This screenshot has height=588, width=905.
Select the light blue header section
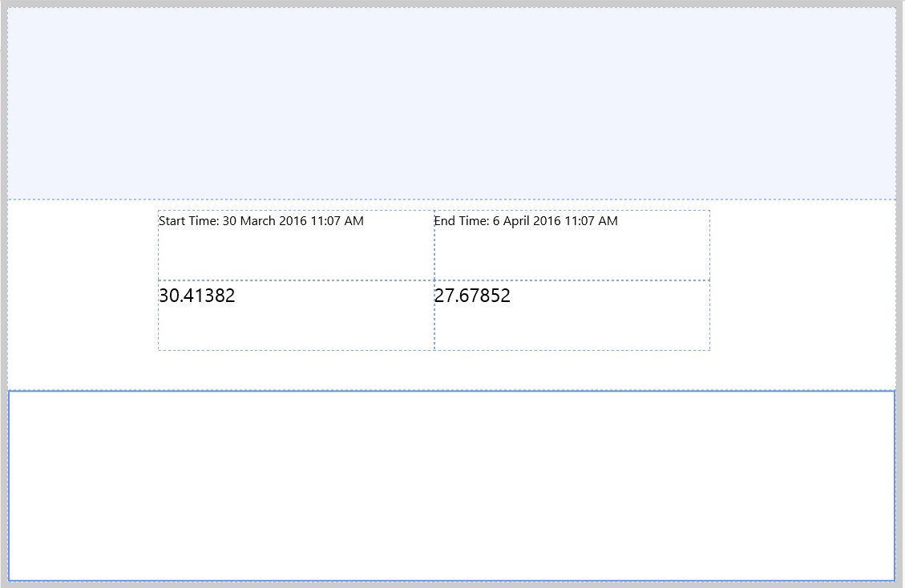451,103
